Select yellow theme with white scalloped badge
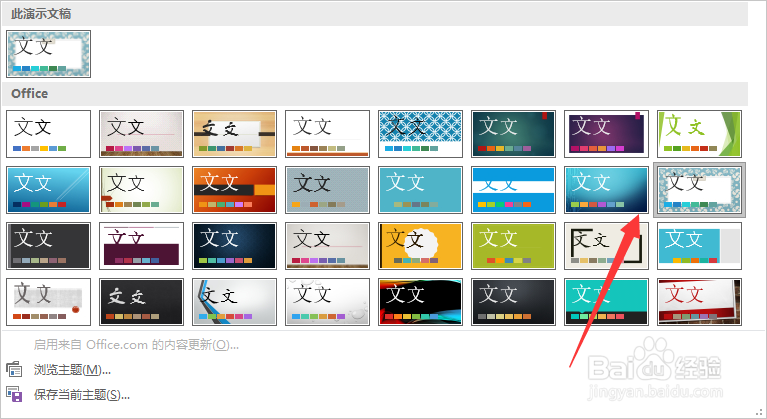 [420, 245]
